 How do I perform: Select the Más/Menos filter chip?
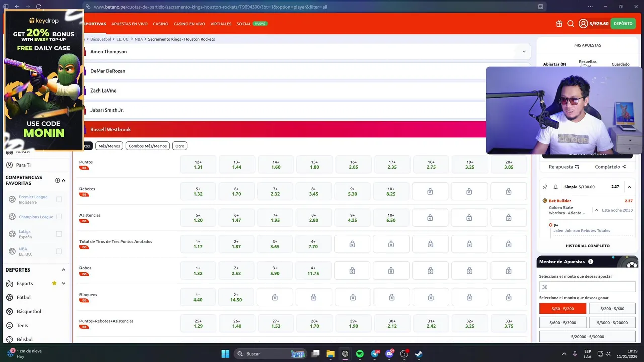tap(109, 146)
